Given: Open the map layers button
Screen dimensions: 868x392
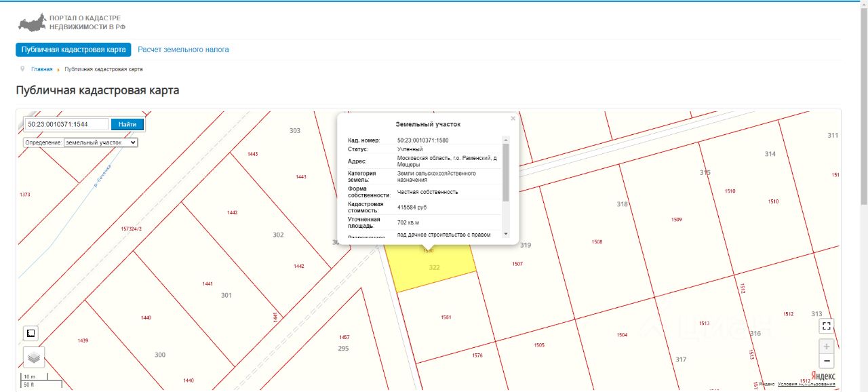Looking at the screenshot, I should [34, 357].
